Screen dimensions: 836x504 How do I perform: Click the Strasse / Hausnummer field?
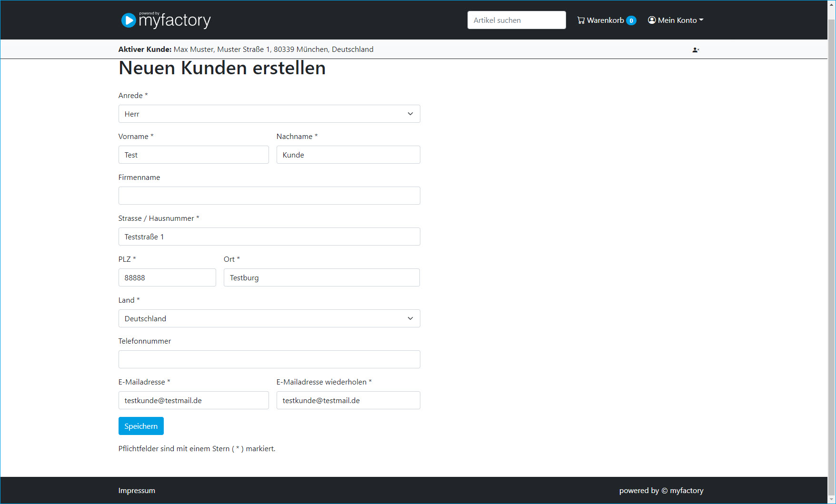pos(269,237)
